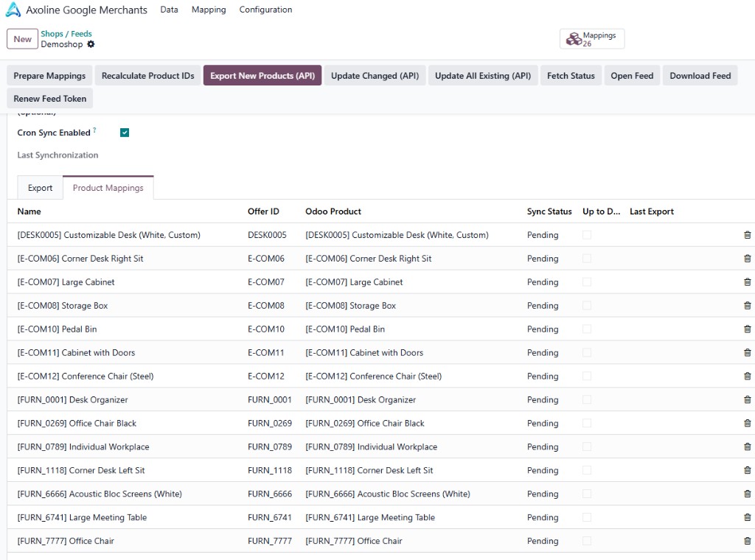
Task: Delete the FURN_0789 Individual Workplace mapping
Action: [x=747, y=447]
